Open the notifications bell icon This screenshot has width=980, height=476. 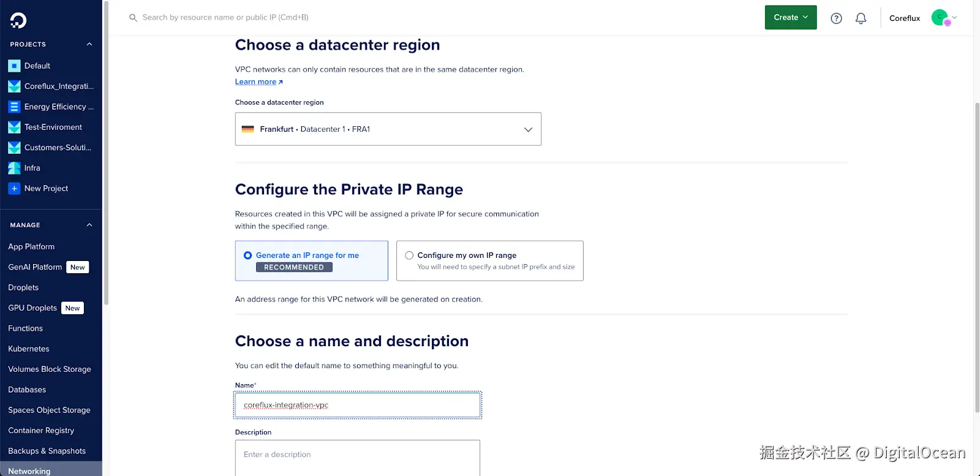(861, 18)
